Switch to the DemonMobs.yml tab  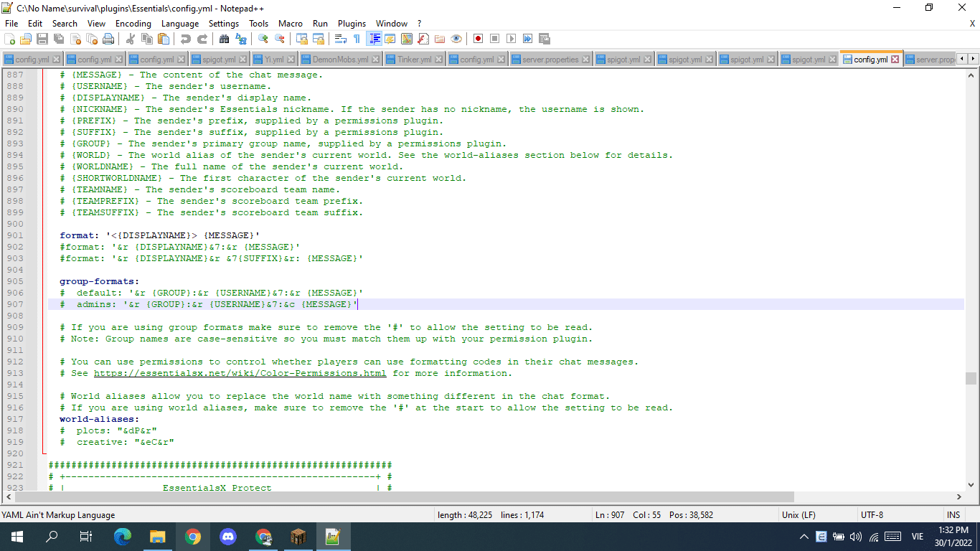pos(339,60)
